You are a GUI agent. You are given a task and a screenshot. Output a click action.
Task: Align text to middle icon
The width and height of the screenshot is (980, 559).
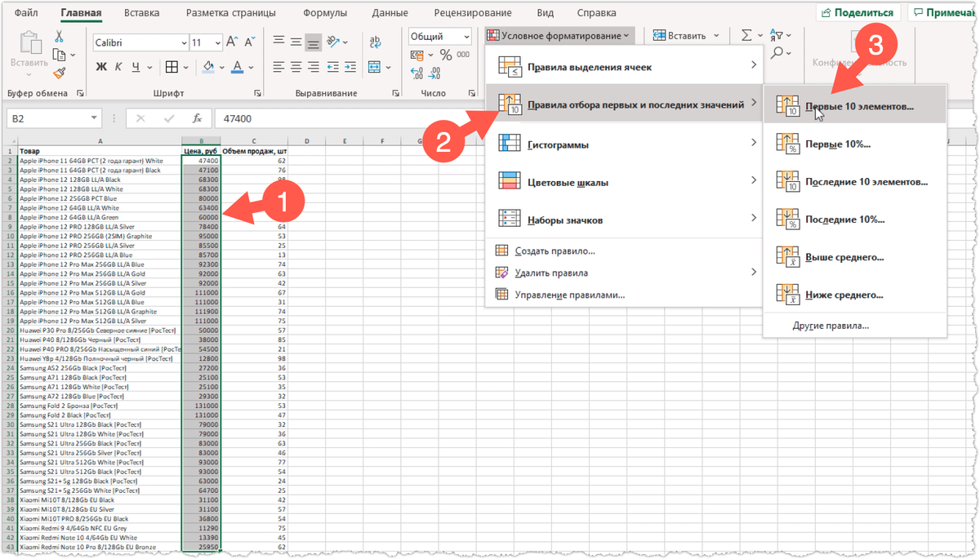point(296,42)
